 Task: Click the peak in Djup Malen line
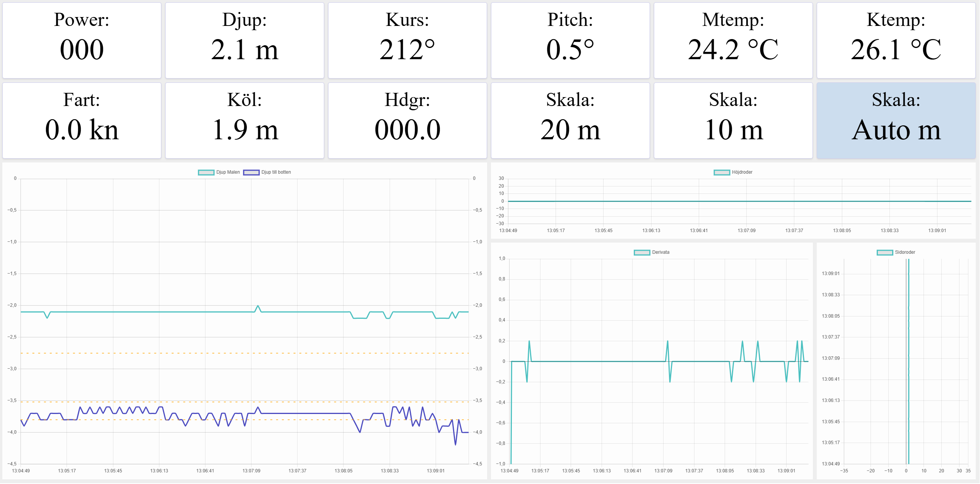(x=258, y=306)
